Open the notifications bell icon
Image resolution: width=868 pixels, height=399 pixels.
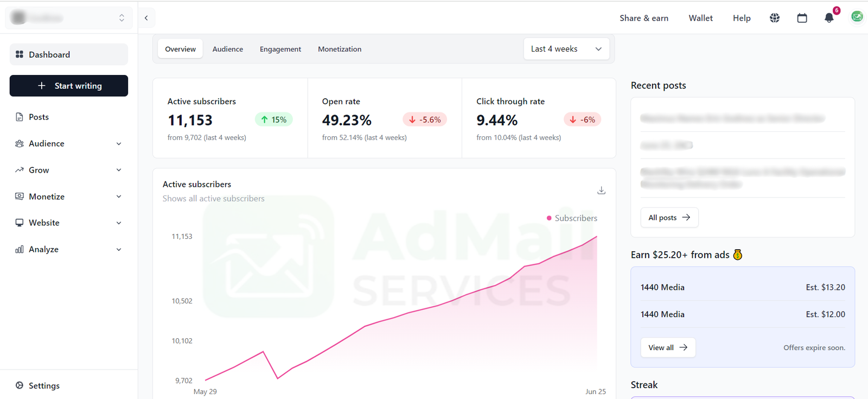click(x=828, y=18)
